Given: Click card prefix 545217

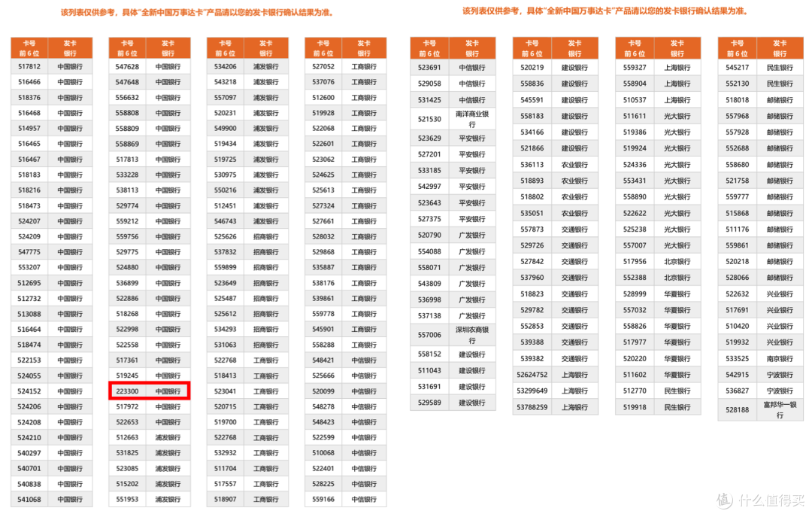Looking at the screenshot, I should 737,68.
